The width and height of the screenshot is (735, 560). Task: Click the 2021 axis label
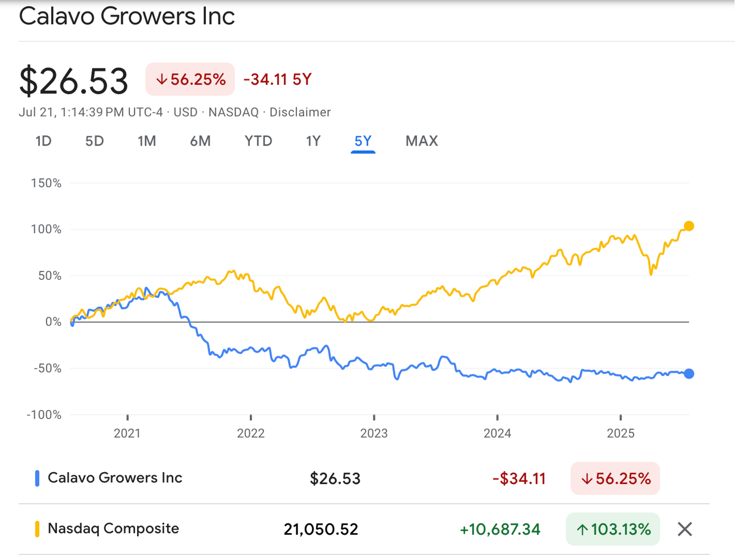pos(127,433)
